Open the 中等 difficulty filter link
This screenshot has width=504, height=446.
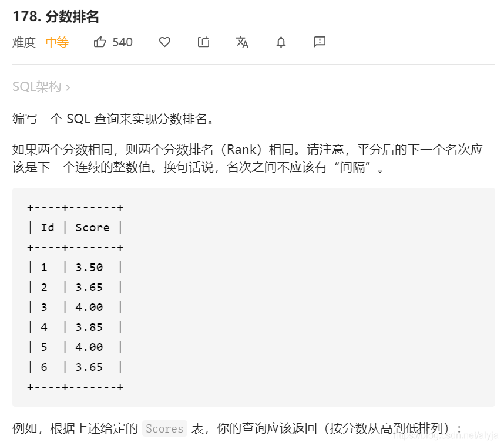click(56, 42)
